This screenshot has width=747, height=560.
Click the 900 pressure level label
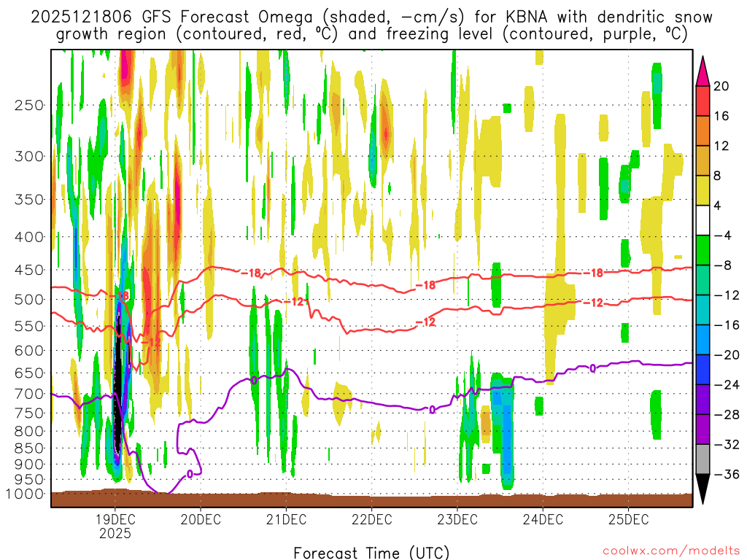[29, 464]
